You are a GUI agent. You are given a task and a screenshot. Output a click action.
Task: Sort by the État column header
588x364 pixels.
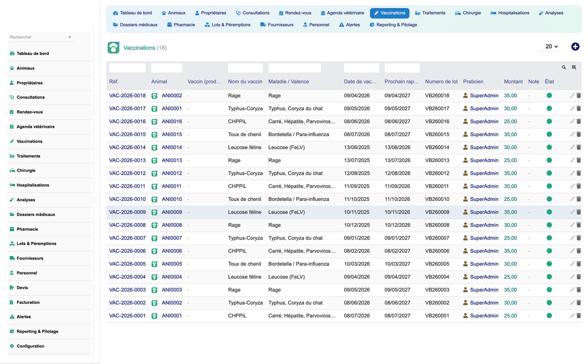click(549, 82)
